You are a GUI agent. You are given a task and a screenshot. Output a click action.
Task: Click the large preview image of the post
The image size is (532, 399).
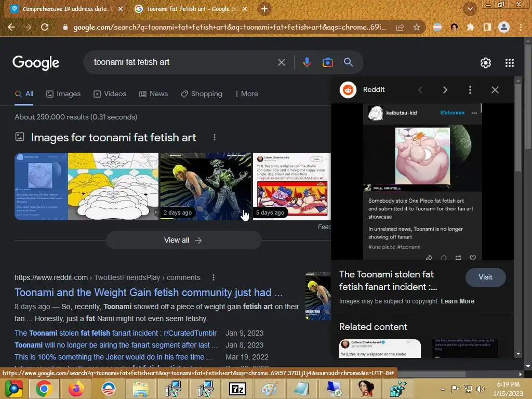coord(422,181)
